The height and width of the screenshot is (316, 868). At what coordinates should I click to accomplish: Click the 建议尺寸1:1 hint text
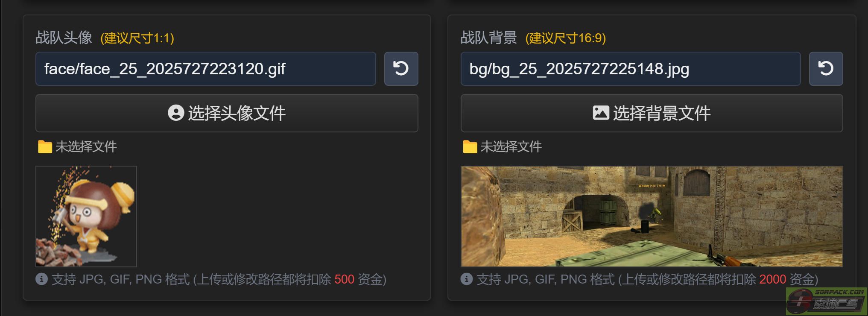tap(137, 38)
